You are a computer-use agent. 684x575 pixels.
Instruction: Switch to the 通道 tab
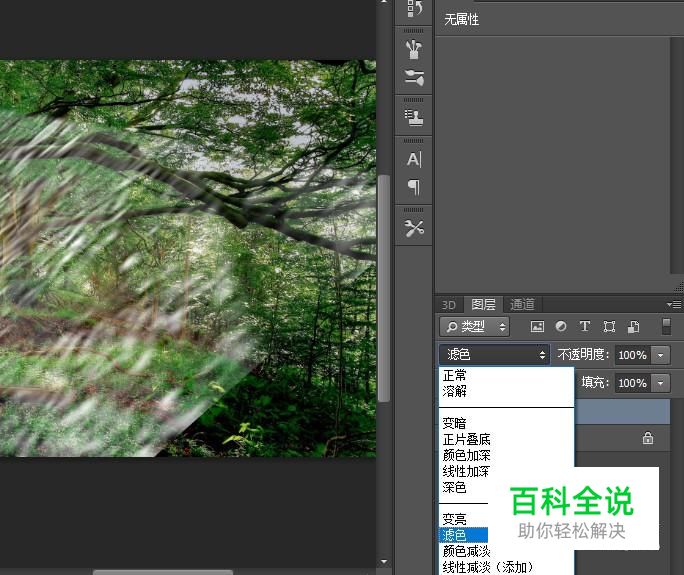point(522,304)
